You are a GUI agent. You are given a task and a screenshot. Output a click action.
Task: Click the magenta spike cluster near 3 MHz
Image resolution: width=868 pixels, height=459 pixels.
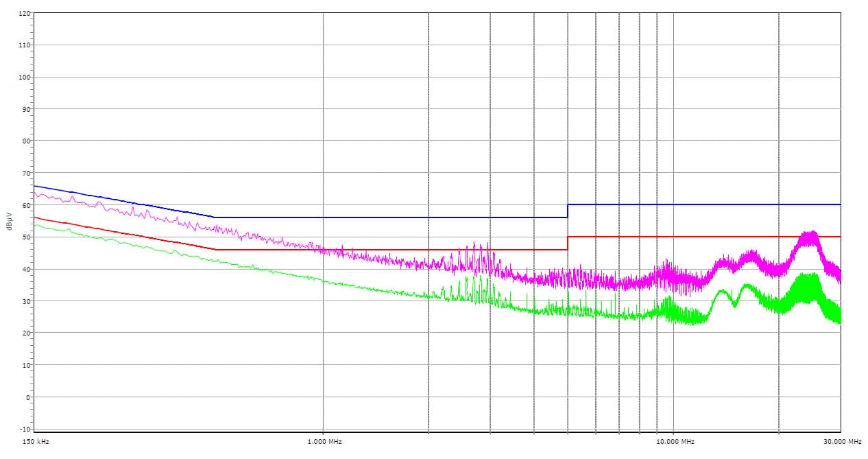pyautogui.click(x=473, y=257)
